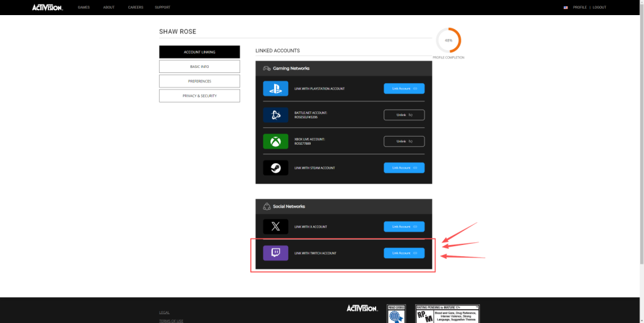Unlink the Xbox Live account
Viewport: 644px width, 323px height.
pyautogui.click(x=404, y=142)
